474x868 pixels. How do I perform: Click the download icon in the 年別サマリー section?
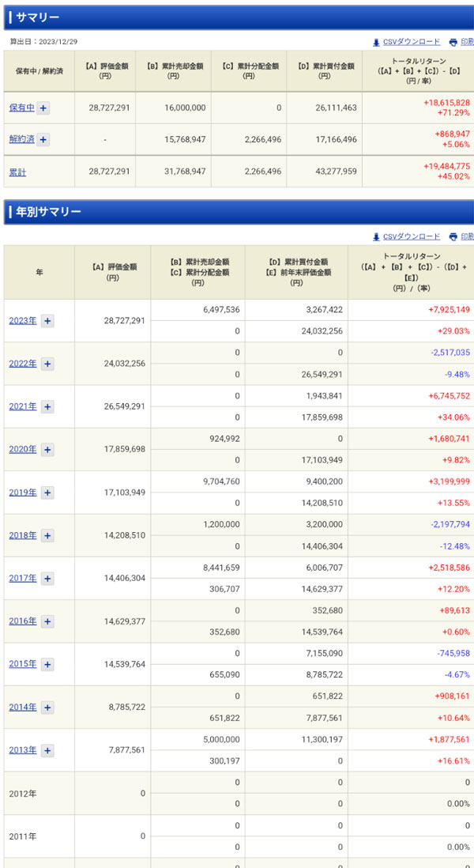pyautogui.click(x=376, y=236)
